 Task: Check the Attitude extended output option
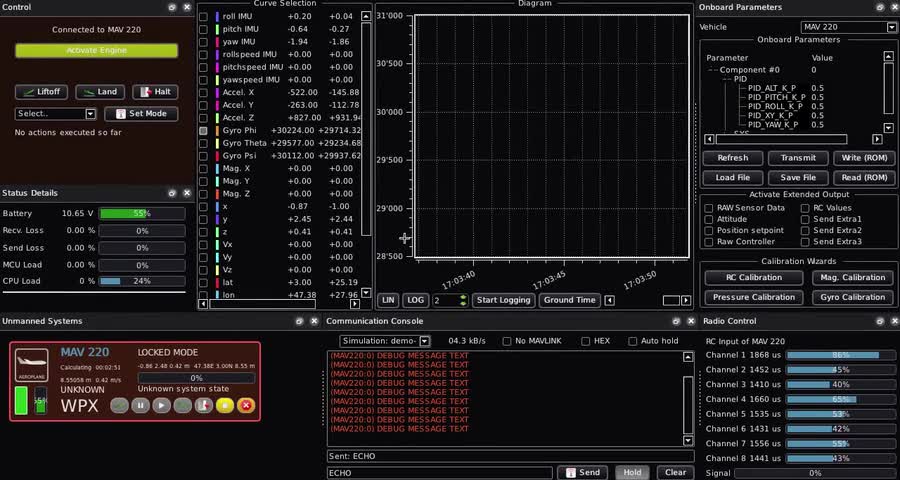coord(709,219)
